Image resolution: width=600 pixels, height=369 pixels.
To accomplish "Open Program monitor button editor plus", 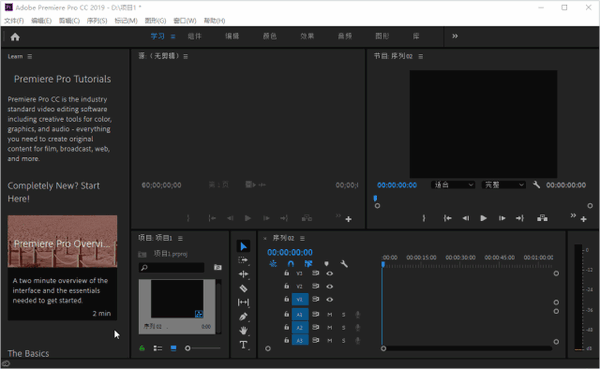I will (584, 219).
